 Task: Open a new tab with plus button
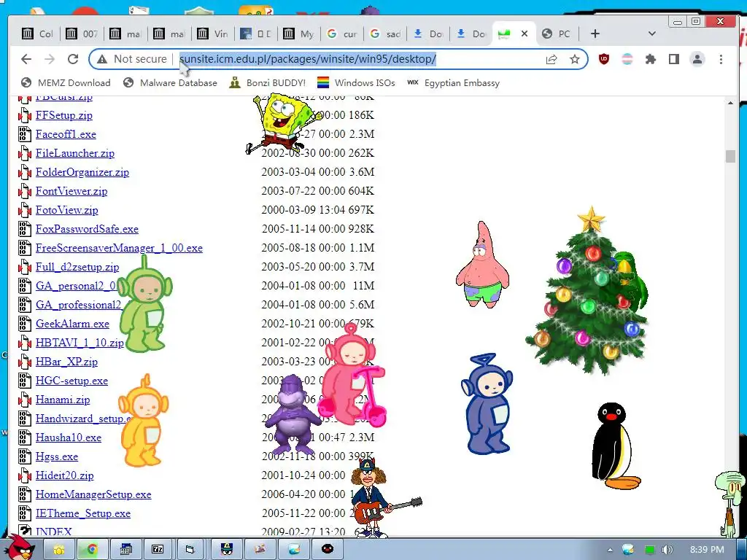pyautogui.click(x=595, y=34)
